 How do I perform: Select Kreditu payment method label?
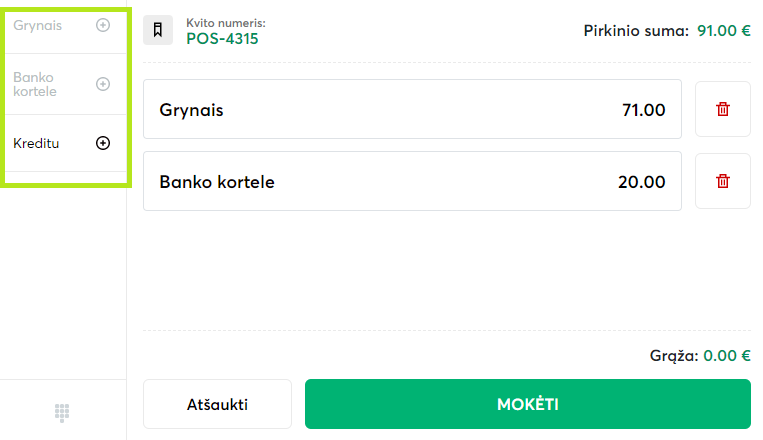point(36,143)
